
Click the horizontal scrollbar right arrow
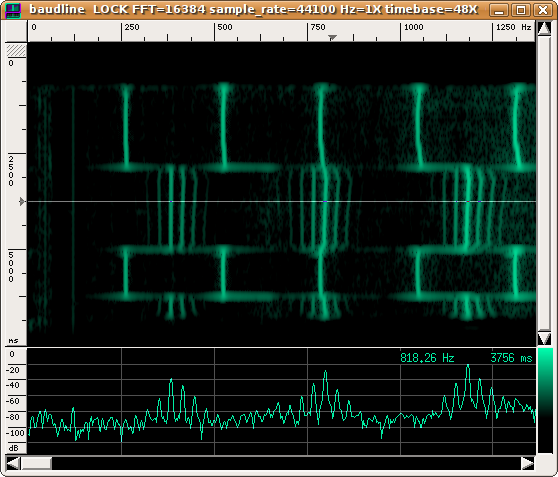pos(528,463)
